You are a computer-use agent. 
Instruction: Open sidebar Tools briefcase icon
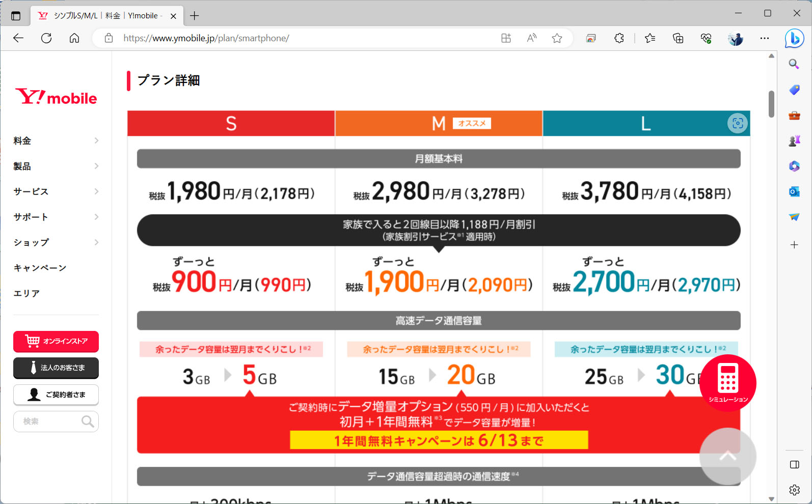click(794, 116)
